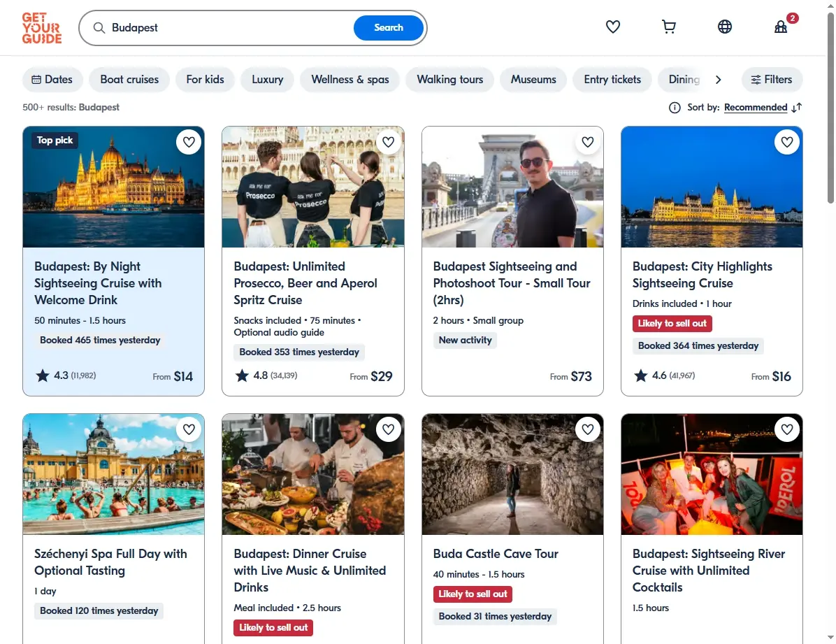Open Dinner Cruise with Live Music title
The width and height of the screenshot is (836, 644).
[x=310, y=571]
